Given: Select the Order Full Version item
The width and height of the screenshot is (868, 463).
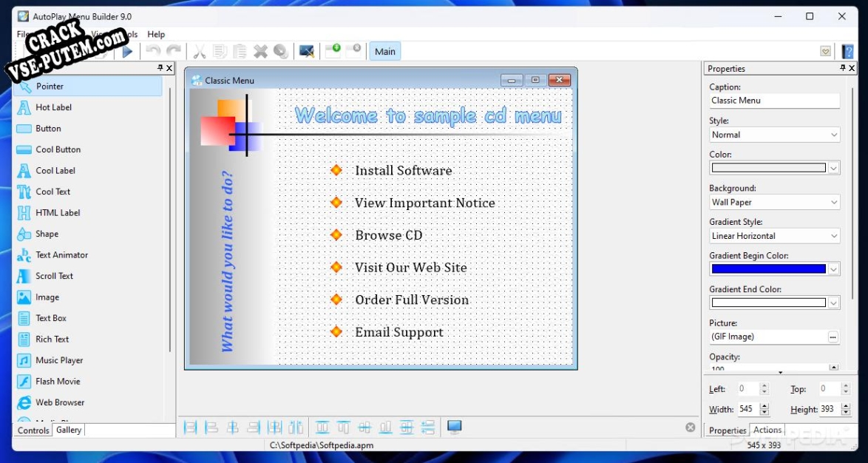Looking at the screenshot, I should (x=413, y=300).
